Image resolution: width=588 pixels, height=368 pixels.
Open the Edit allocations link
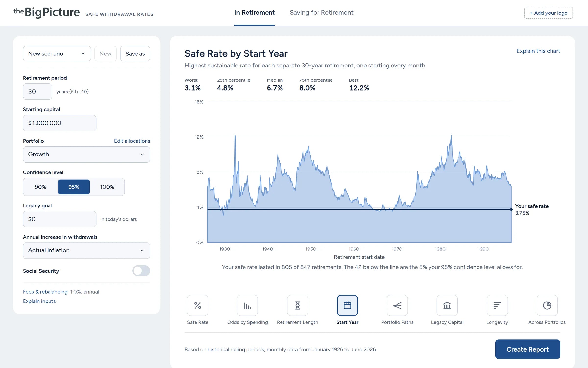coord(132,141)
